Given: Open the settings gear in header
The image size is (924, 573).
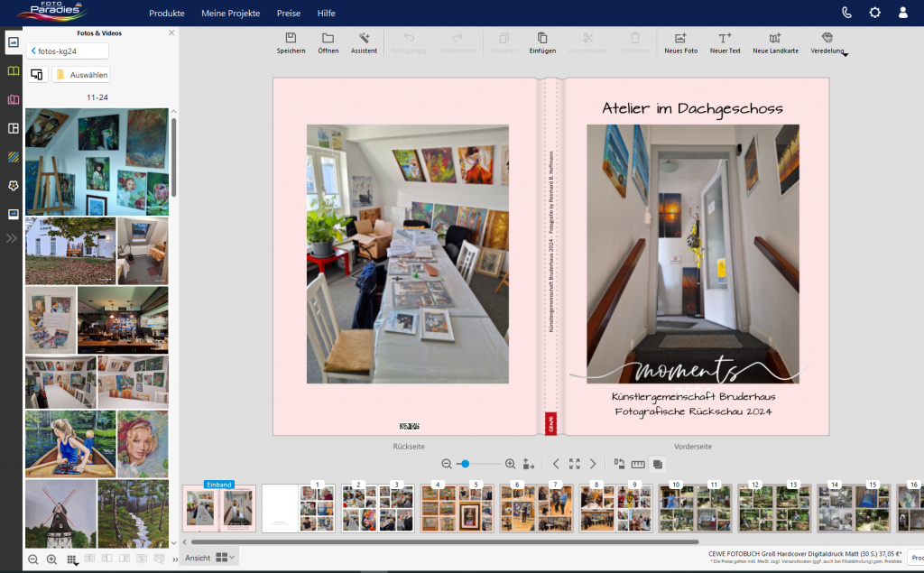Looking at the screenshot, I should pyautogui.click(x=874, y=13).
